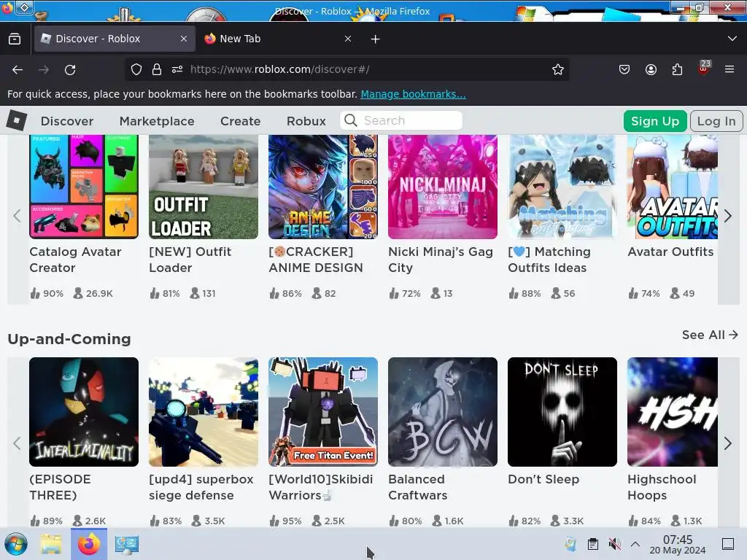Click the show desktop button
Viewport: 747px width, 560px height.
click(728, 544)
